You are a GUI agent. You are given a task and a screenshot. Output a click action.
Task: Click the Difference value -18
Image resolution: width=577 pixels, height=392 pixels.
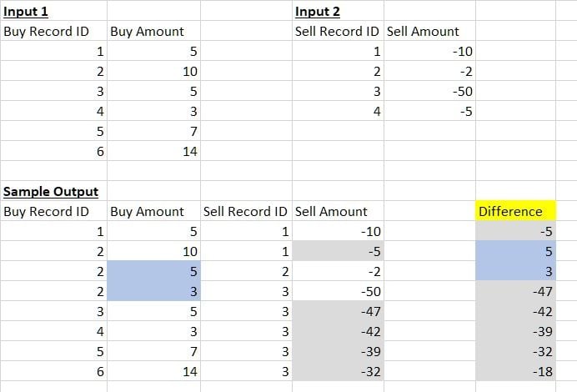click(515, 371)
